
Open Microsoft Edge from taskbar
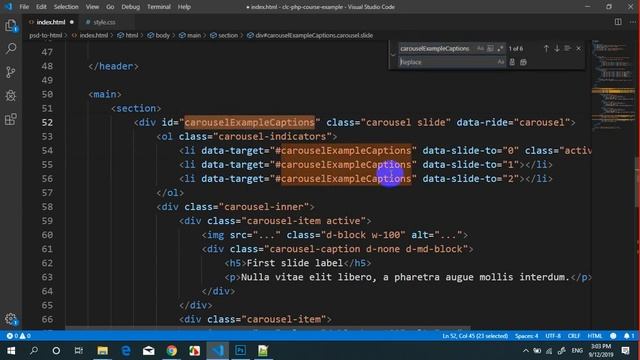pyautogui.click(x=126, y=351)
